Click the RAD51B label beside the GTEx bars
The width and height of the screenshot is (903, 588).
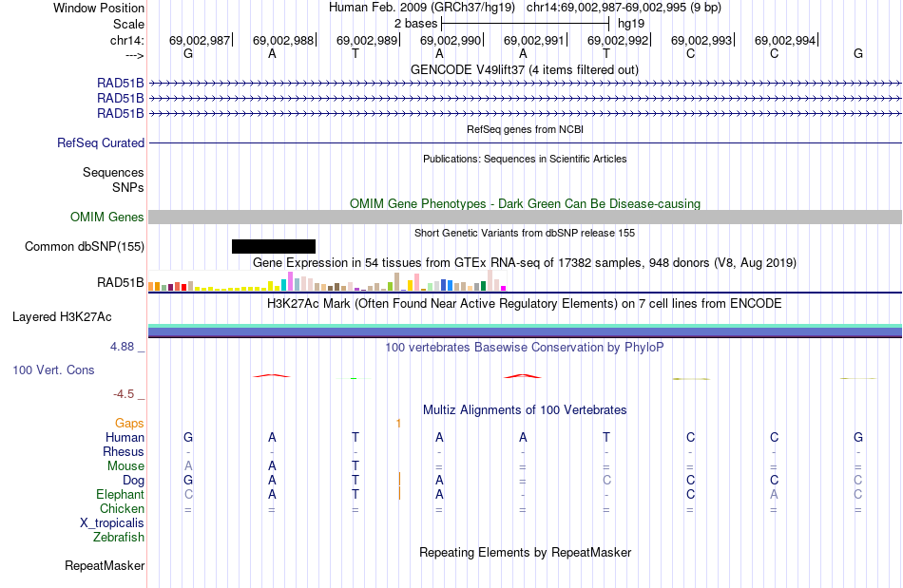coord(120,282)
